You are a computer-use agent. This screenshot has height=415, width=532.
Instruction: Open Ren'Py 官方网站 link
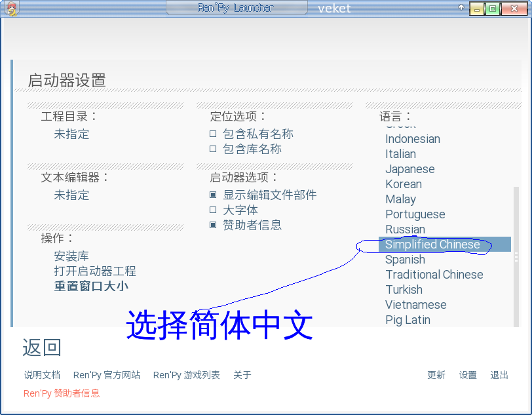107,375
